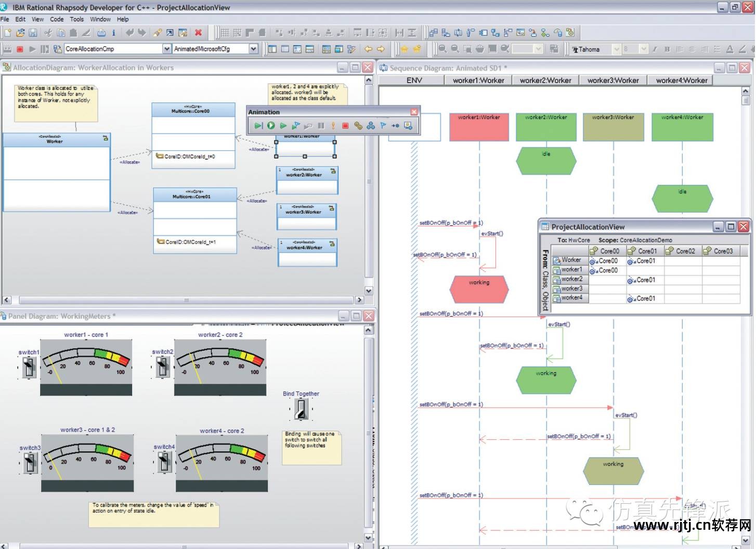Click the red stop button in Animation toolbar

coord(345,126)
